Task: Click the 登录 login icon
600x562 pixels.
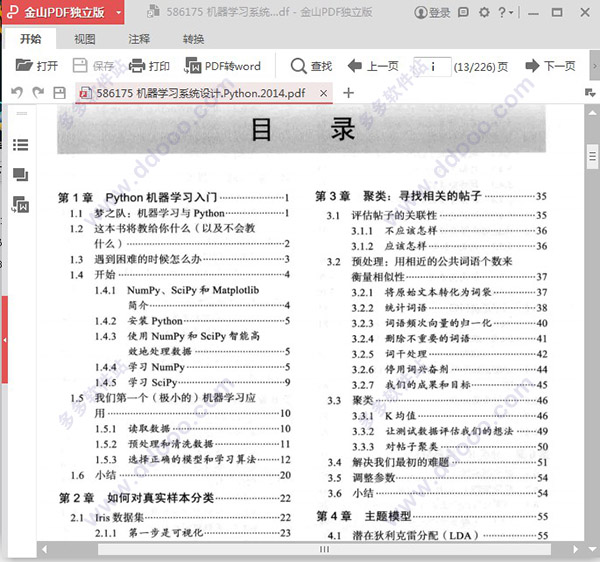Action: point(432,13)
